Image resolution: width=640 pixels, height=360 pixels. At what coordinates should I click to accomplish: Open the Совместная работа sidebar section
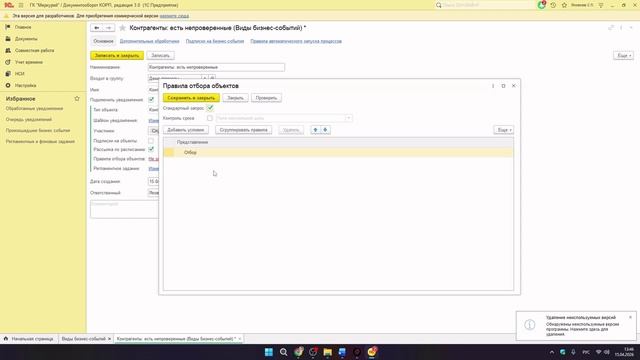pos(34,50)
